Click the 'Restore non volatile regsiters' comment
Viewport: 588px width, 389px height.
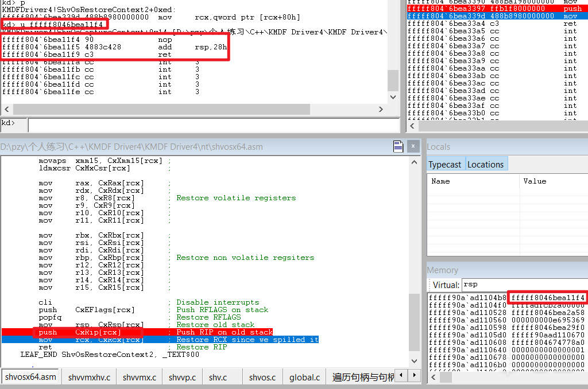(x=245, y=258)
